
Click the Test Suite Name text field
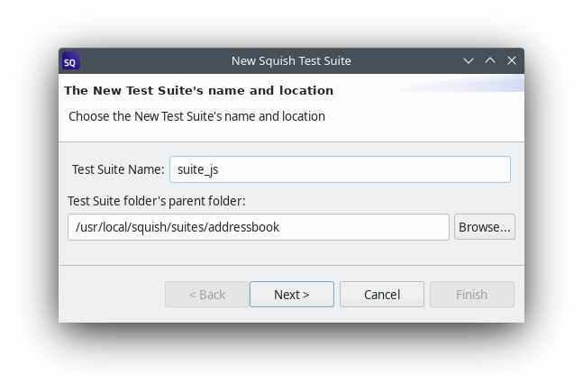pyautogui.click(x=340, y=169)
